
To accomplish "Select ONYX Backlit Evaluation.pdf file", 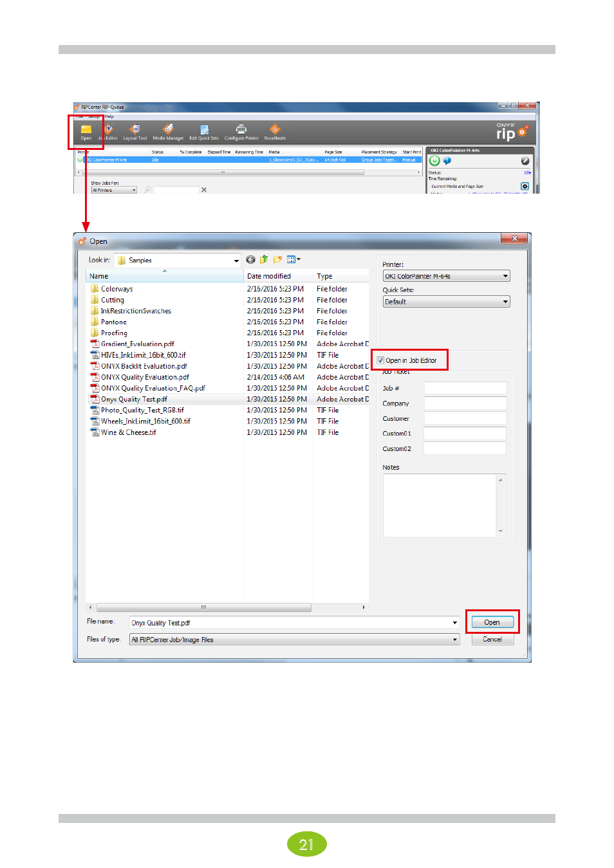I will coord(144,366).
